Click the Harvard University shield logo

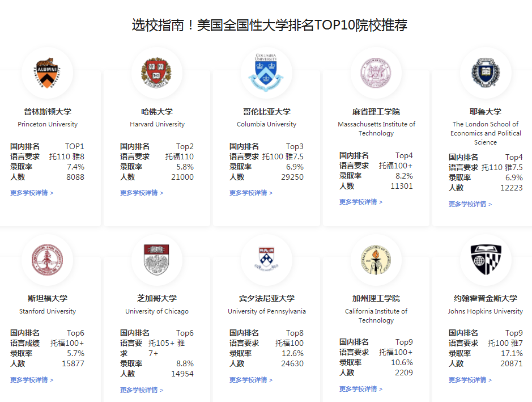click(x=156, y=73)
